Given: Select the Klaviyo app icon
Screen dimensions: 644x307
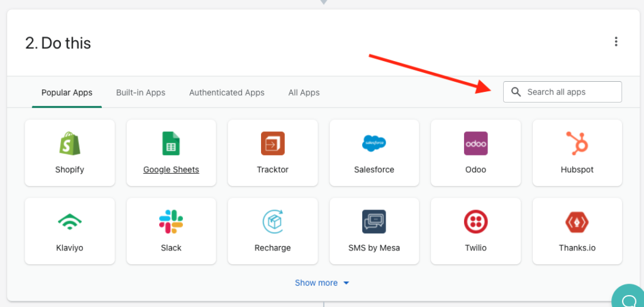Looking at the screenshot, I should 69,222.
